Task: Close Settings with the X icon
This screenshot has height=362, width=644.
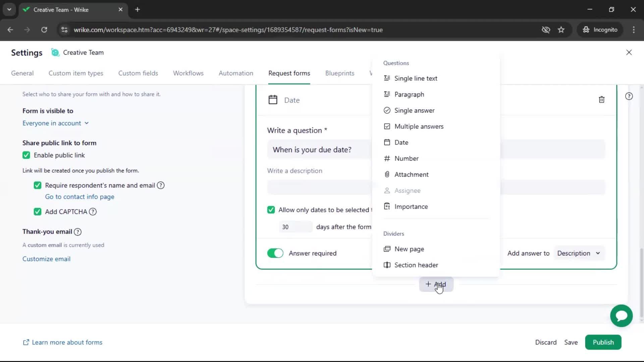Action: click(629, 52)
